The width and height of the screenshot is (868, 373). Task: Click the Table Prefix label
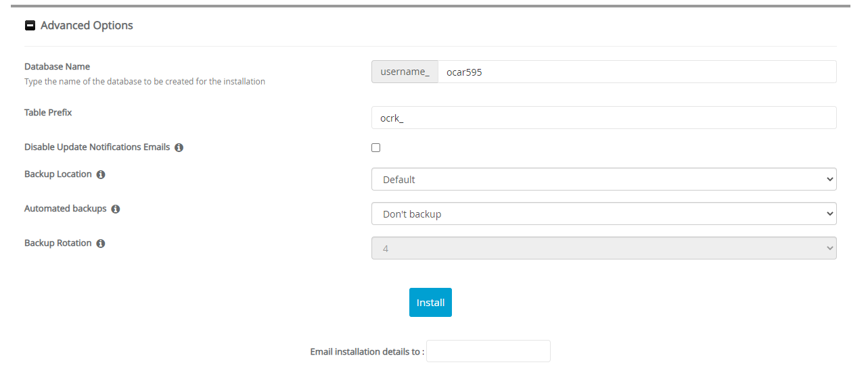(48, 113)
